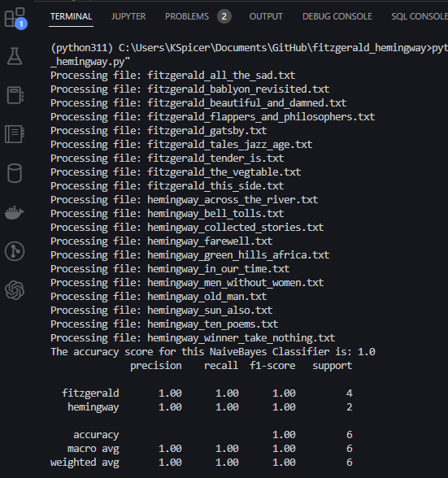Screen dimensions: 448x478
Task: Click the text hemingway_bell_tolls.txt
Action: pos(215,213)
